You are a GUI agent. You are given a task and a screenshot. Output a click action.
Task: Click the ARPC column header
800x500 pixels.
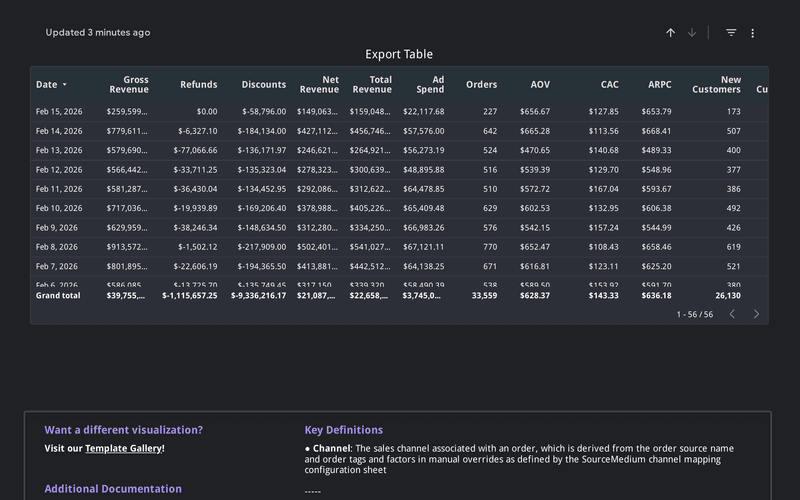659,85
